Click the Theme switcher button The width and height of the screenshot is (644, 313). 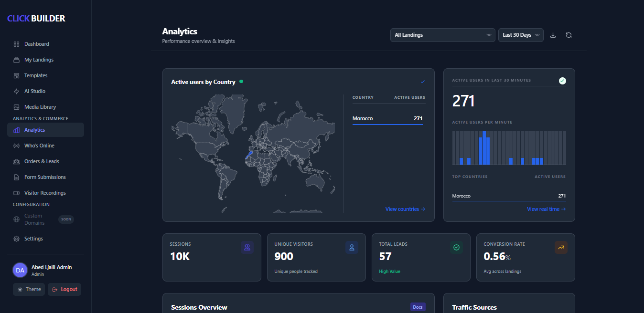[29, 289]
